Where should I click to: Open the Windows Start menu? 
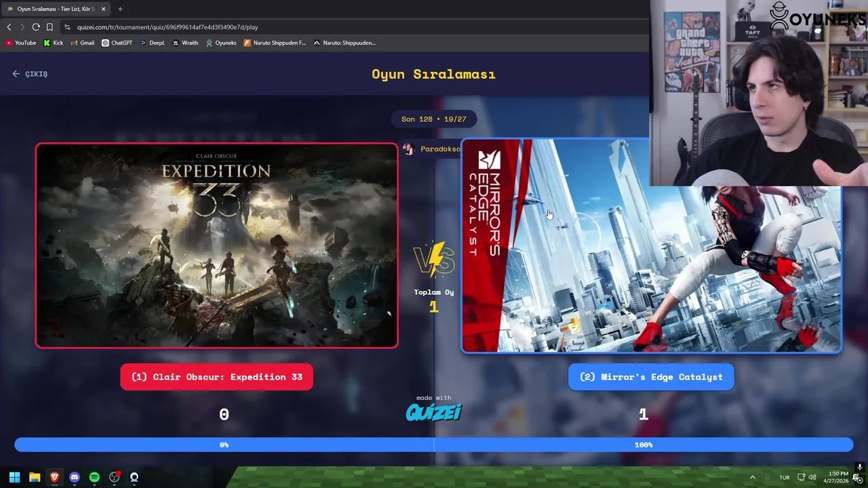14,477
